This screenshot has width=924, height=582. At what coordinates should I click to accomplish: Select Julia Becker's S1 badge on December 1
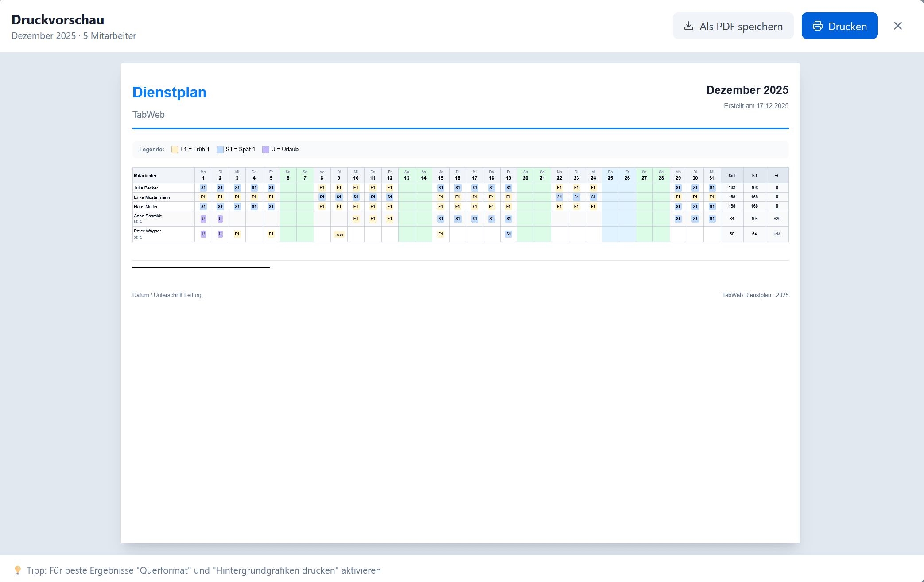pos(203,188)
